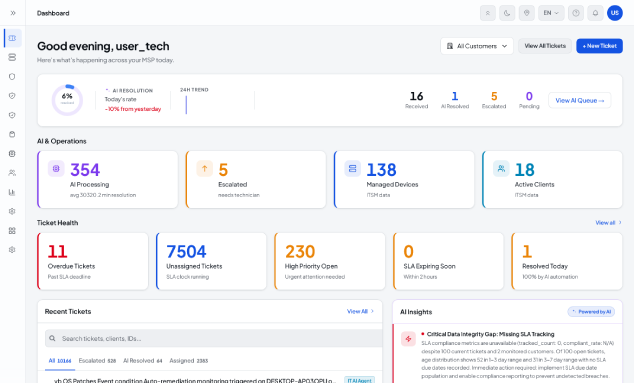
Task: Open the shield with checkmark sidebar icon
Action: click(x=12, y=96)
